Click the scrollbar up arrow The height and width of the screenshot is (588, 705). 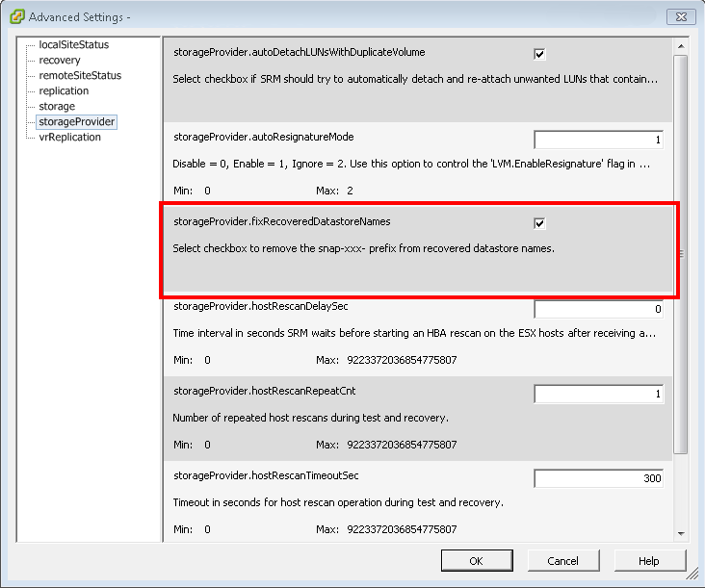pos(681,45)
